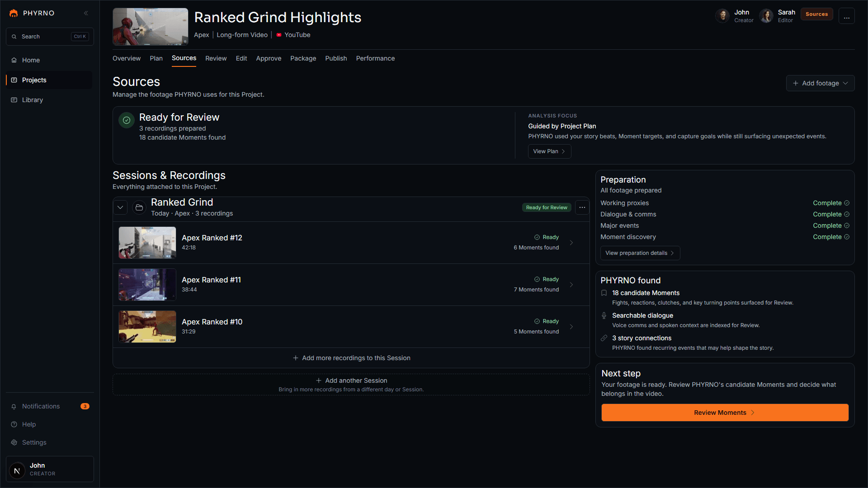Click the Review Moments button
The height and width of the screenshot is (488, 868).
coord(725,413)
